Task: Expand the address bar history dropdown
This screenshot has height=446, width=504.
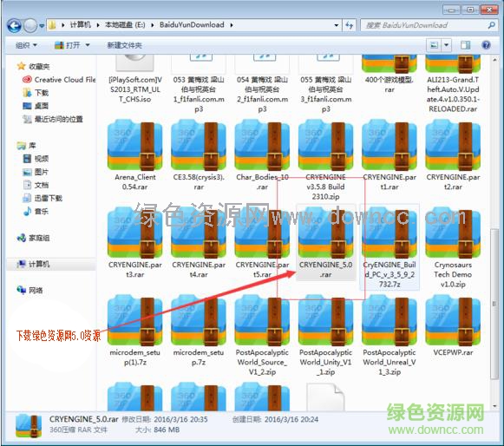Action: tap(337, 25)
